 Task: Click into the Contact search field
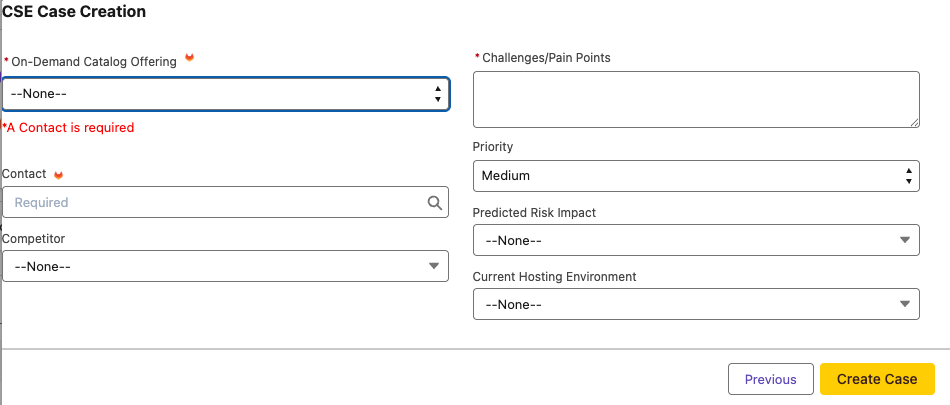point(225,202)
